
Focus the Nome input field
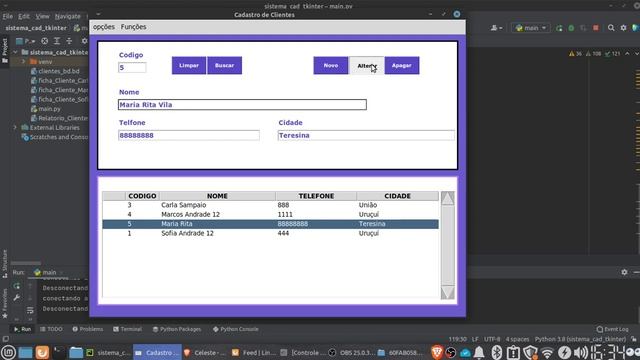click(242, 104)
